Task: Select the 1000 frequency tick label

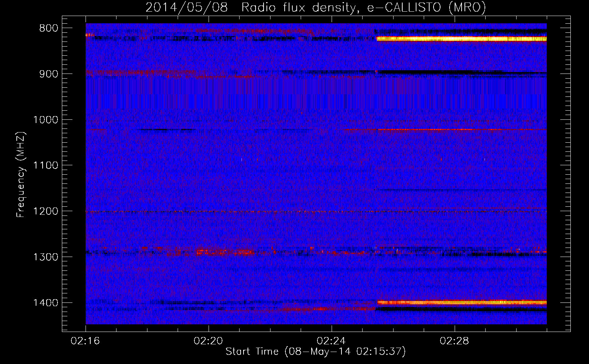Action: pos(46,120)
